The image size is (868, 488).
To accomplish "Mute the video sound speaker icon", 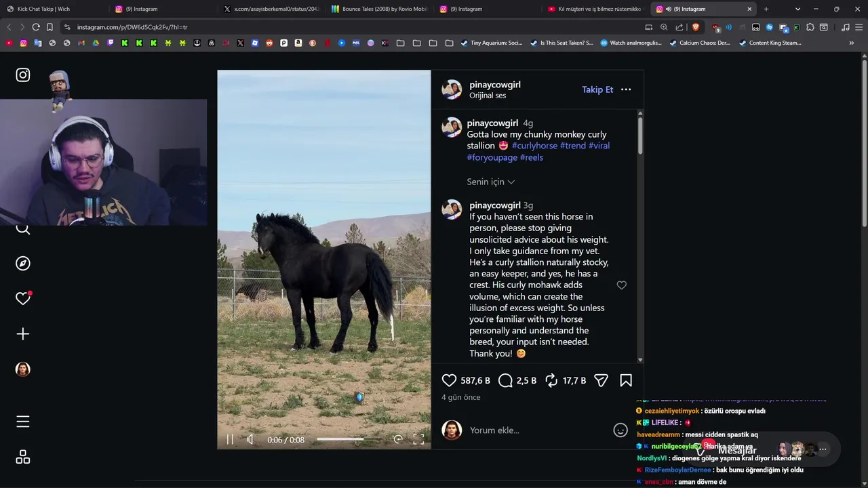I will [x=250, y=439].
